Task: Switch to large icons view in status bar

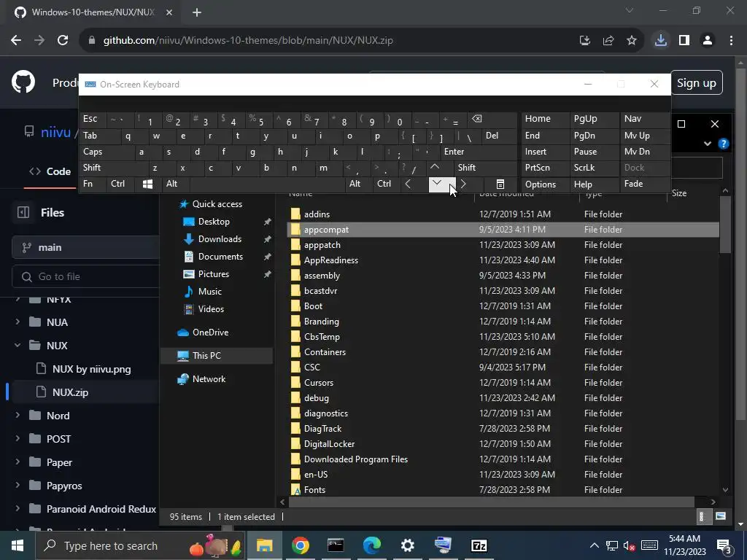Action: click(721, 516)
